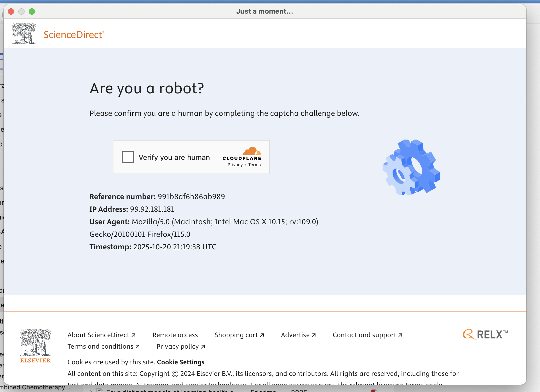Click the red window close button
The height and width of the screenshot is (392, 540).
pyautogui.click(x=11, y=11)
